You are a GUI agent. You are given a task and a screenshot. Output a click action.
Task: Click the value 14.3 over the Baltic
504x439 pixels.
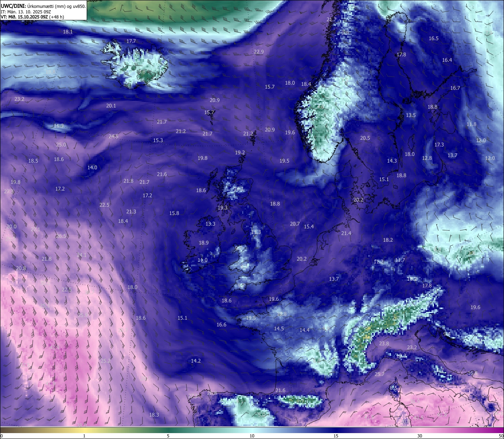392,161
